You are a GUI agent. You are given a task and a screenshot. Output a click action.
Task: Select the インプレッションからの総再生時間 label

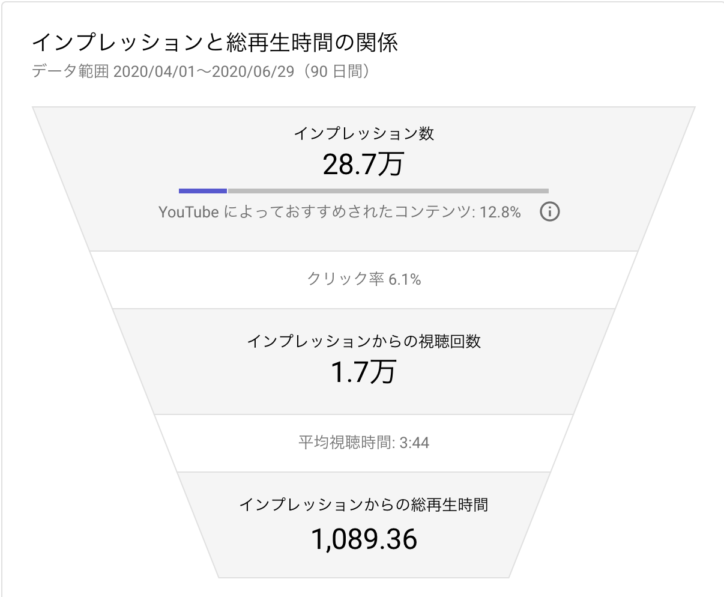(x=364, y=504)
